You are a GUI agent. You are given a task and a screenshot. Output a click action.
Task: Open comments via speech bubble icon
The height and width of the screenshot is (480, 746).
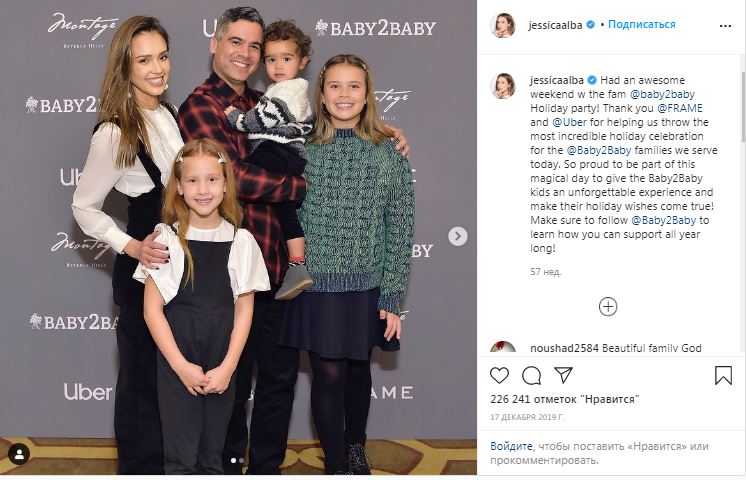[531, 375]
